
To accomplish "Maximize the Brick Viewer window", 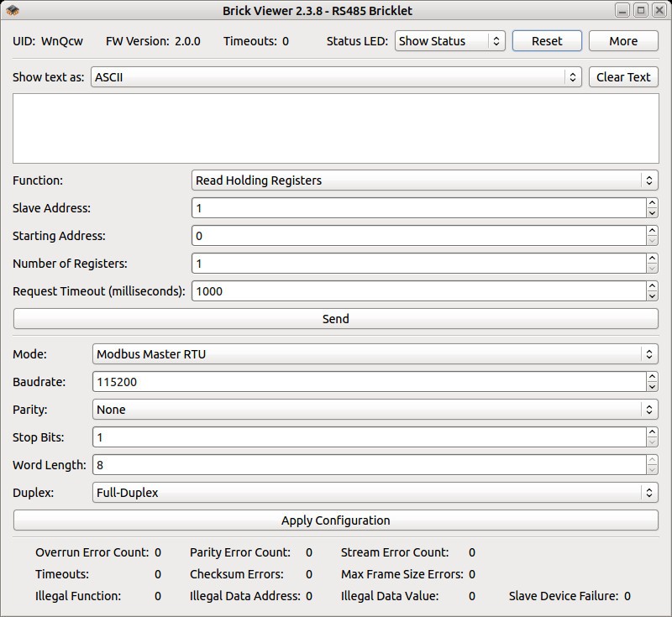I will (641, 10).
